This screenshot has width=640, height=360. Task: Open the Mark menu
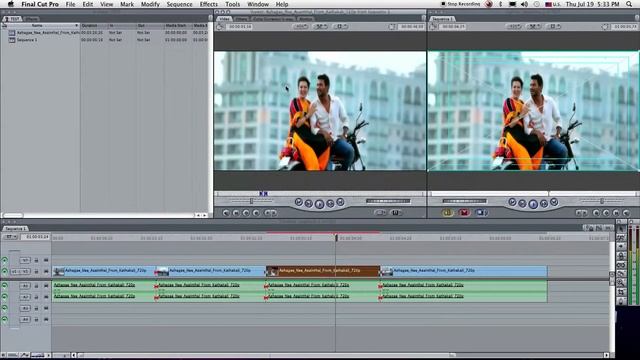[x=127, y=4]
